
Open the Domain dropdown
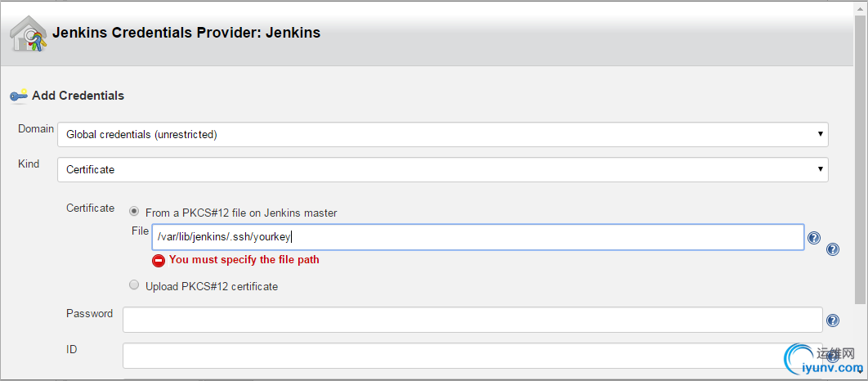[443, 135]
